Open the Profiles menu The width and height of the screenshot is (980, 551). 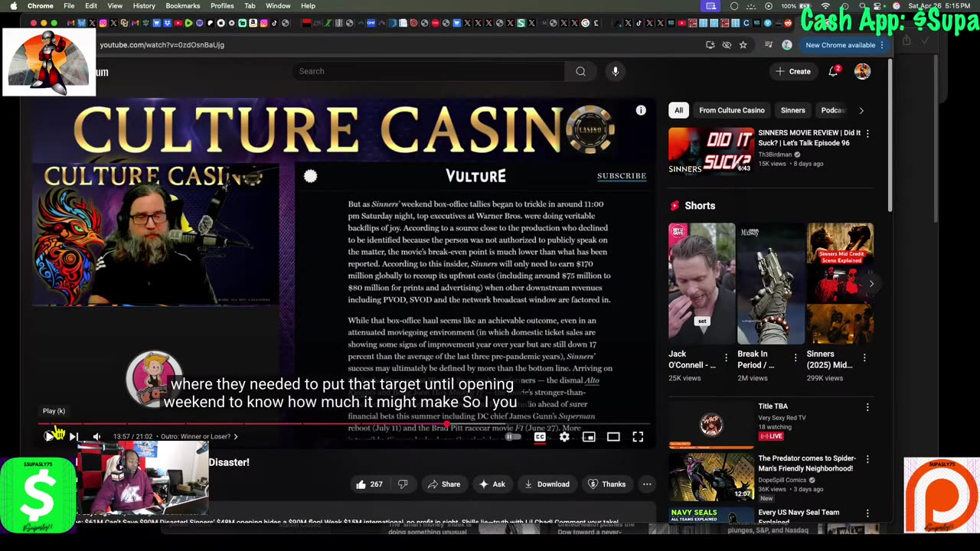(222, 6)
